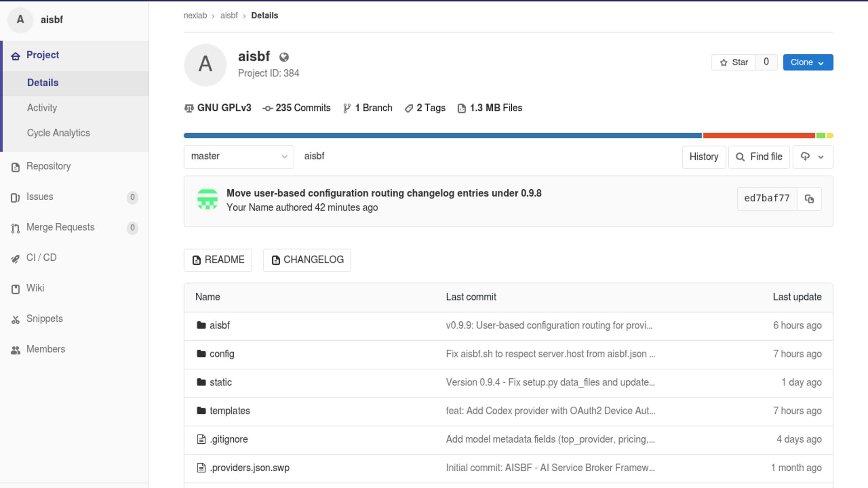Click the Members people icon
The image size is (868, 488).
coord(15,350)
